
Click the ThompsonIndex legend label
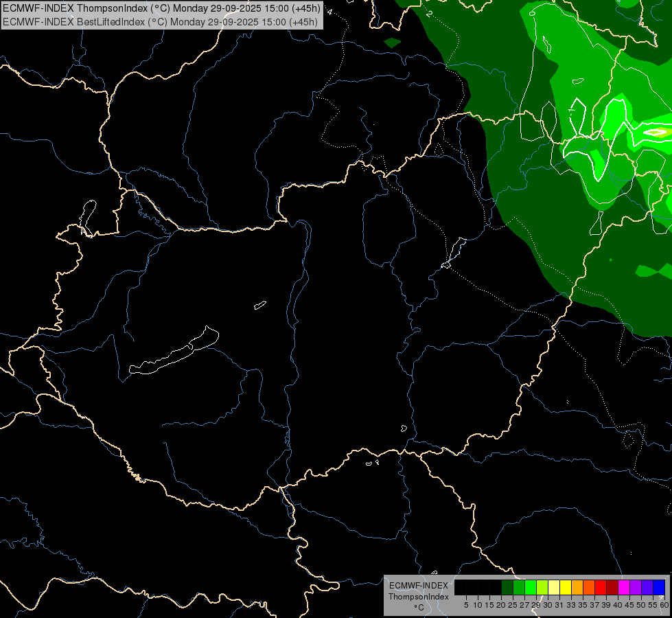pyautogui.click(x=418, y=597)
